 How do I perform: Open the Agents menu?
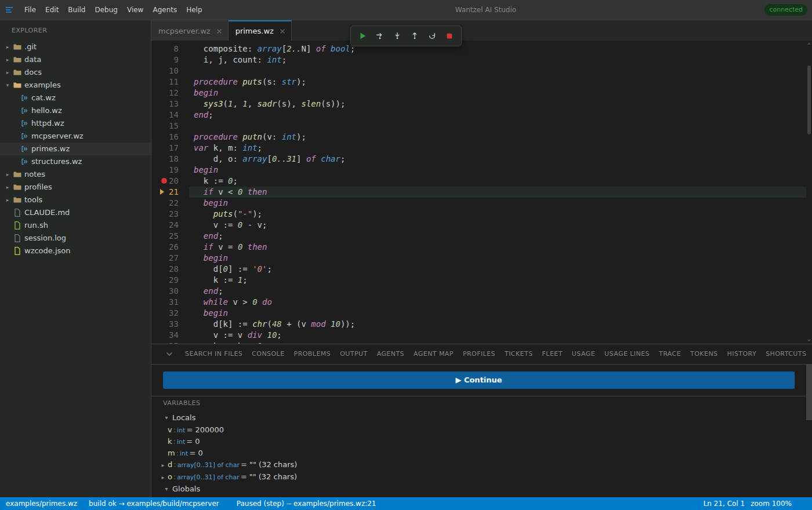(x=165, y=10)
